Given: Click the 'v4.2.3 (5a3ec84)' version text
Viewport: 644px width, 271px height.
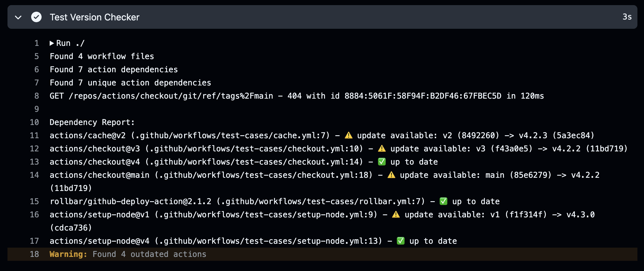Looking at the screenshot, I should pyautogui.click(x=557, y=135).
